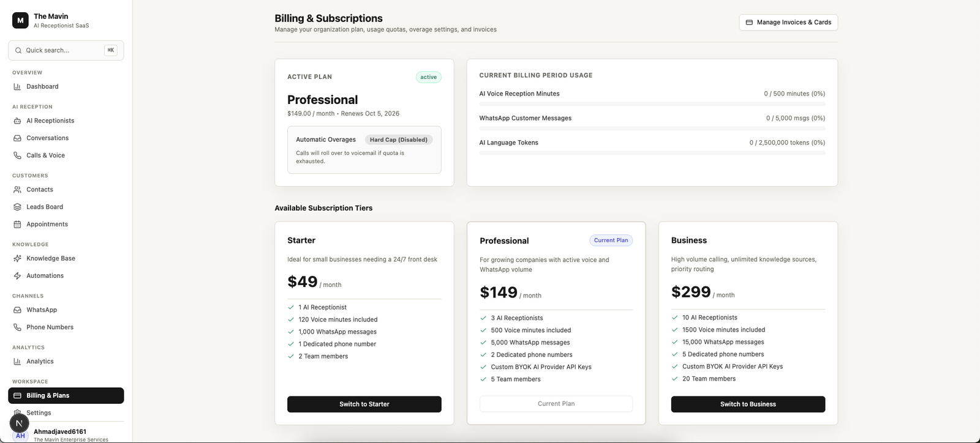Click the magnifier icon in Quick search

[x=18, y=50]
